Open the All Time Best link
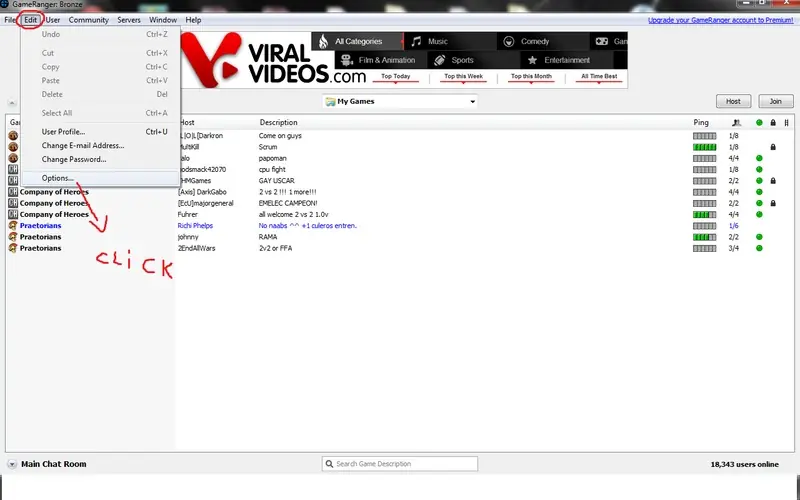The width and height of the screenshot is (800, 500). (x=599, y=76)
